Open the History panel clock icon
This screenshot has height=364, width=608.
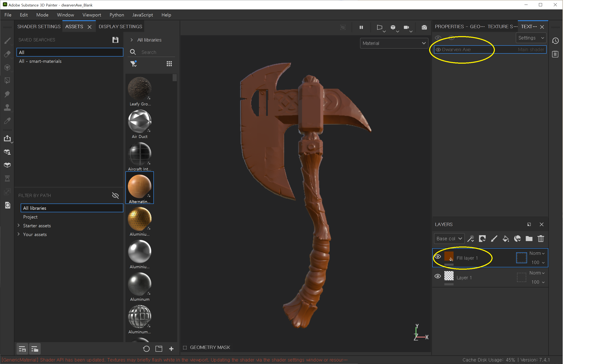tap(555, 41)
